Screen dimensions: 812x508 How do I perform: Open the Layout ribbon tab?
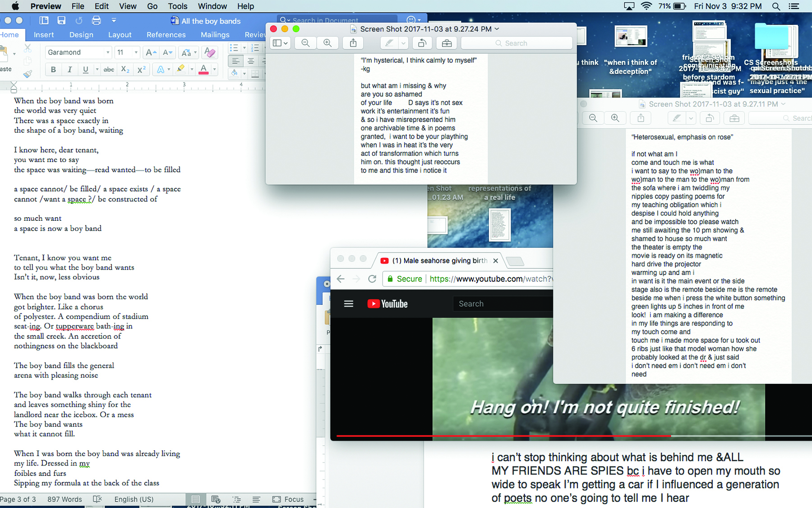click(120, 35)
